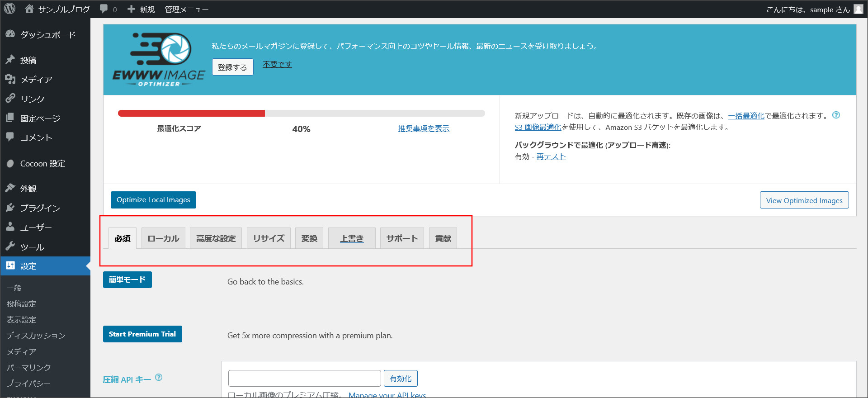Screen dimensions: 868x398
Task: Click the user avatar in the top bar
Action: click(x=858, y=9)
